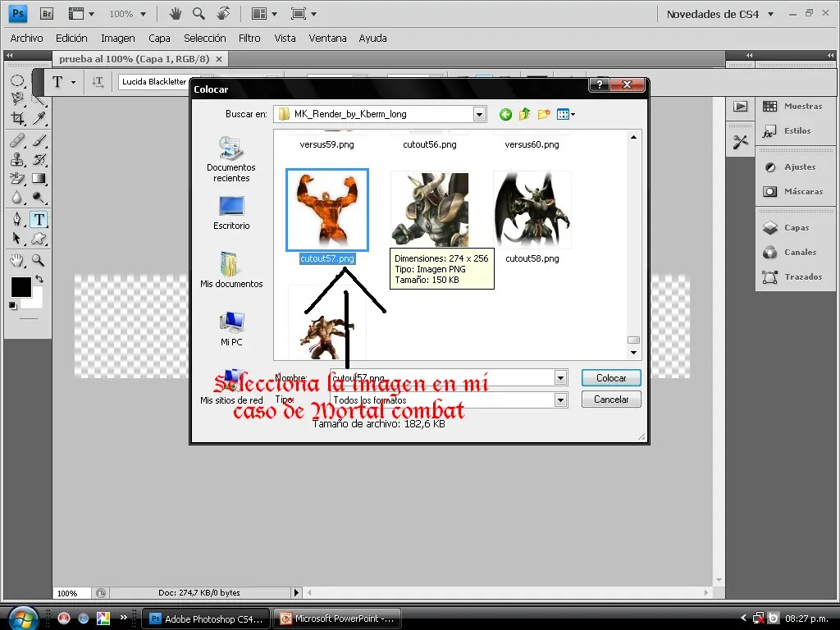Open the Archivo menu
The height and width of the screenshot is (630, 840).
tap(27, 38)
